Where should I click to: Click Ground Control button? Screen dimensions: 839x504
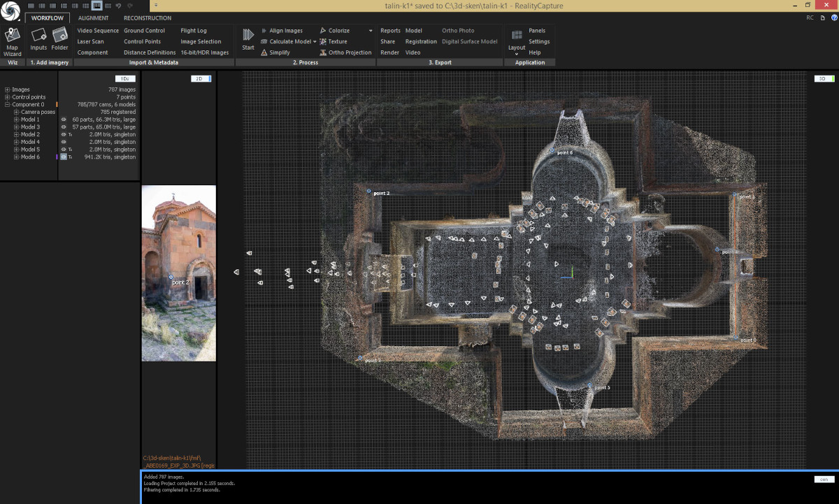[x=145, y=31]
